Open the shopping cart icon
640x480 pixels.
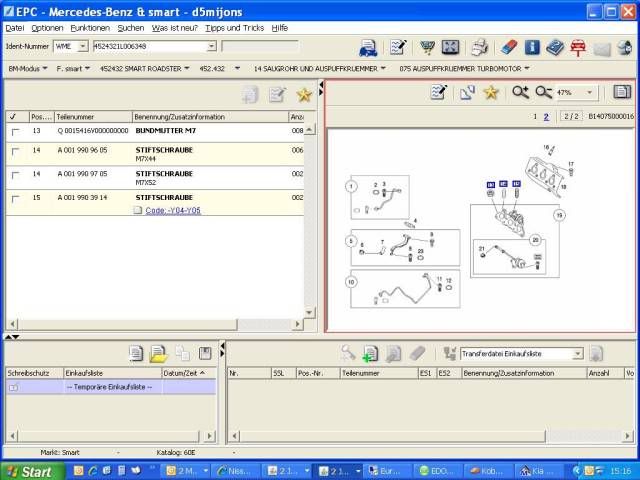427,48
